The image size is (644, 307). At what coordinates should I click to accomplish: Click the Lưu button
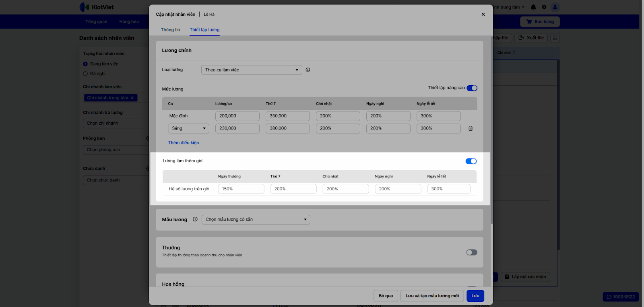pyautogui.click(x=475, y=296)
